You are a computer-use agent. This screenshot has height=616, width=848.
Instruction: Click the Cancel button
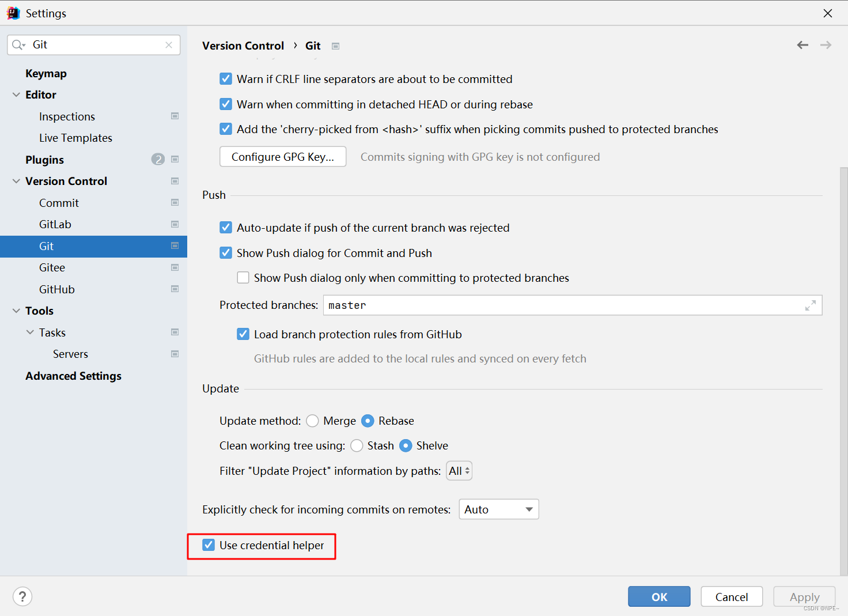(x=732, y=596)
